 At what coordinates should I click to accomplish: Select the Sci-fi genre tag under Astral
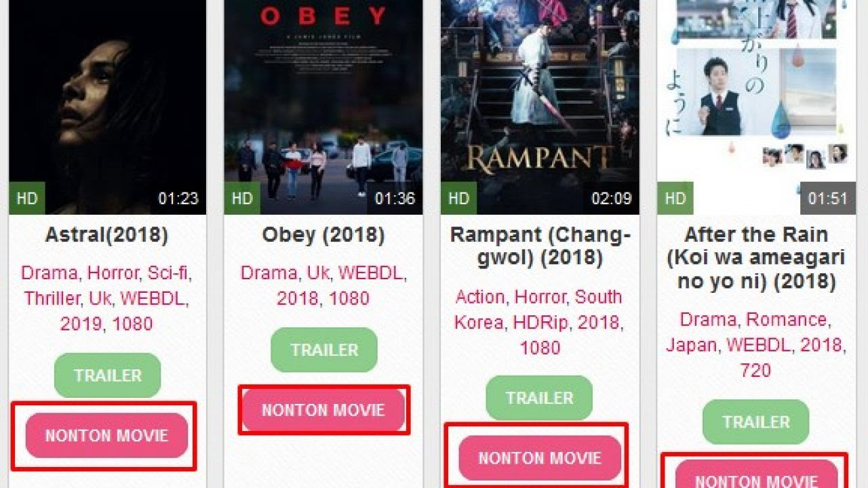click(170, 273)
